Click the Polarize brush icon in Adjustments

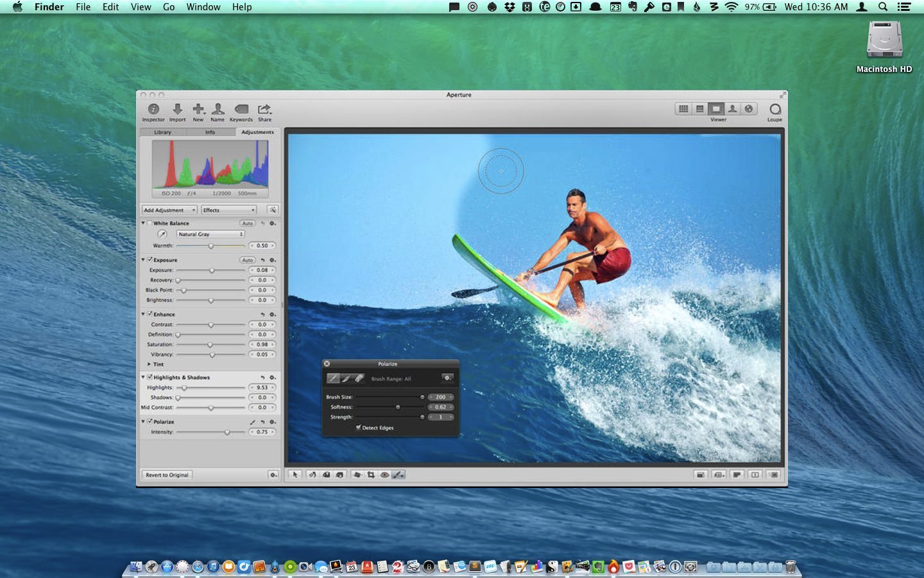click(x=252, y=422)
